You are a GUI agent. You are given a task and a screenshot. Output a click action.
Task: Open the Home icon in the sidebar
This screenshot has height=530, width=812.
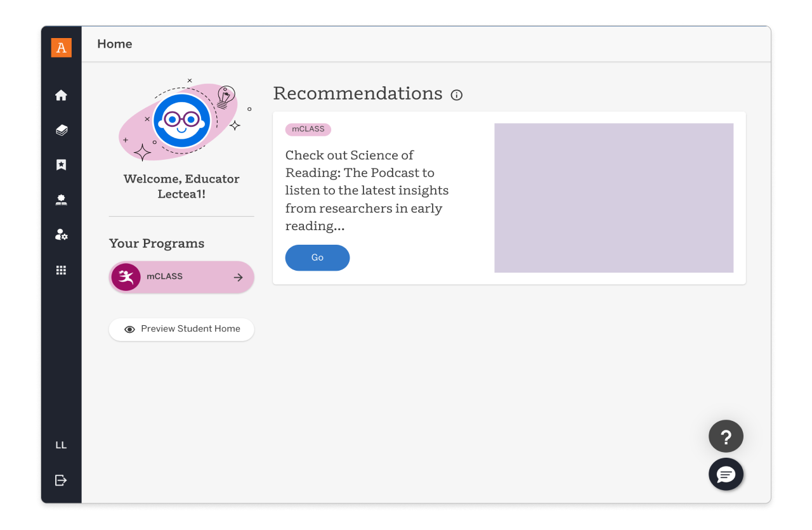click(61, 94)
